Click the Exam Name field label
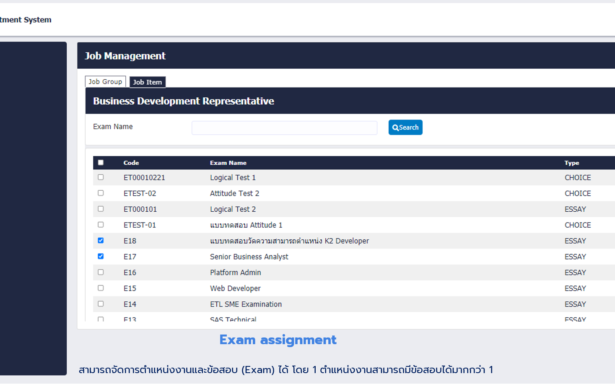615x384 pixels. point(113,127)
